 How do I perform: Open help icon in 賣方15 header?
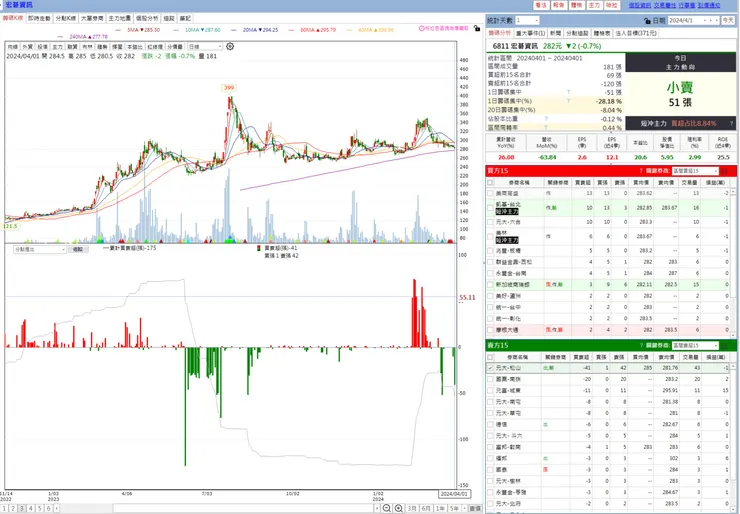pos(641,345)
